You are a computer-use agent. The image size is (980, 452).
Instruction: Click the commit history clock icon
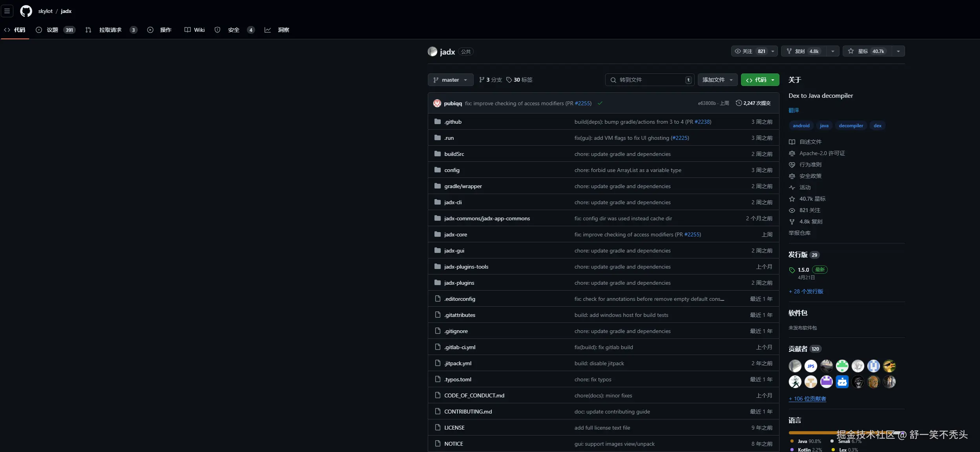tap(739, 103)
